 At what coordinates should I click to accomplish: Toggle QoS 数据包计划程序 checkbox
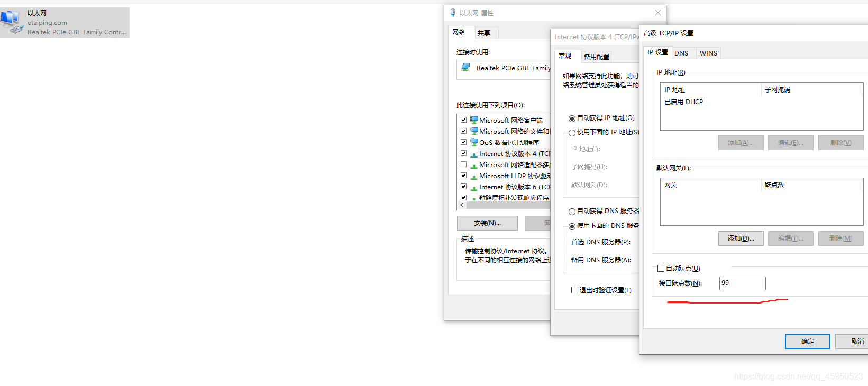click(x=463, y=142)
